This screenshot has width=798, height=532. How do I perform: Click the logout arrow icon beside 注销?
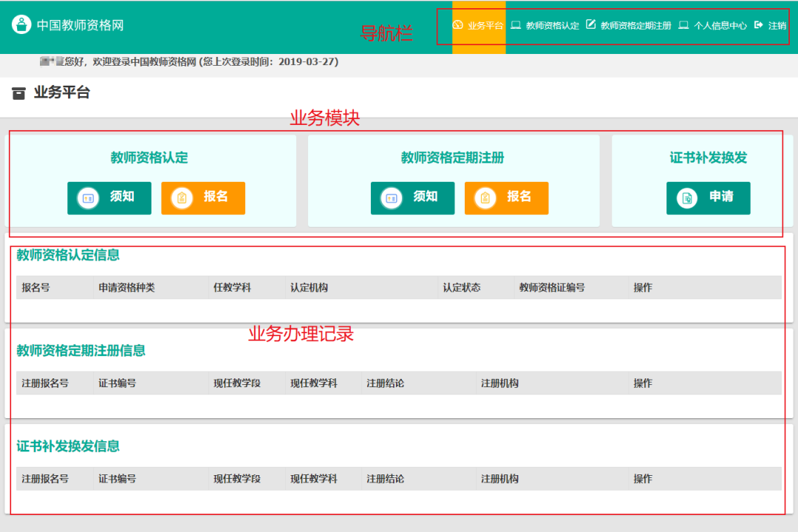758,25
